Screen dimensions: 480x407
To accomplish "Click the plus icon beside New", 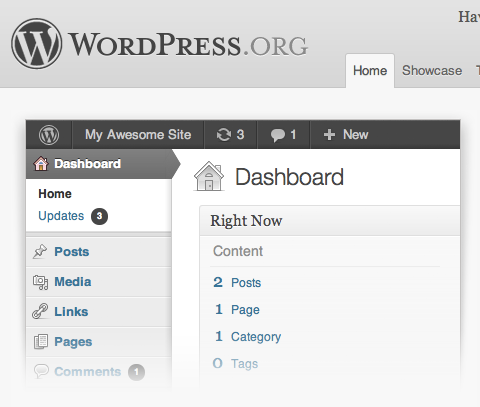I will point(329,135).
